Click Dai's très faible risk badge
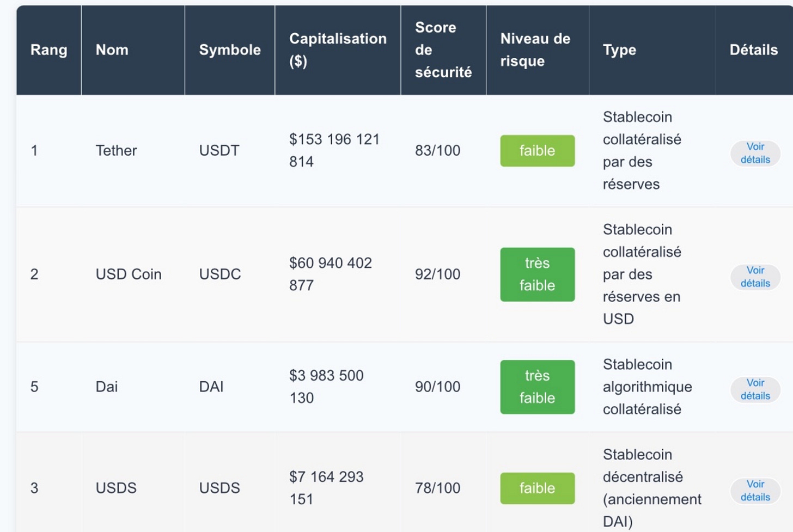This screenshot has height=532, width=793. [537, 387]
